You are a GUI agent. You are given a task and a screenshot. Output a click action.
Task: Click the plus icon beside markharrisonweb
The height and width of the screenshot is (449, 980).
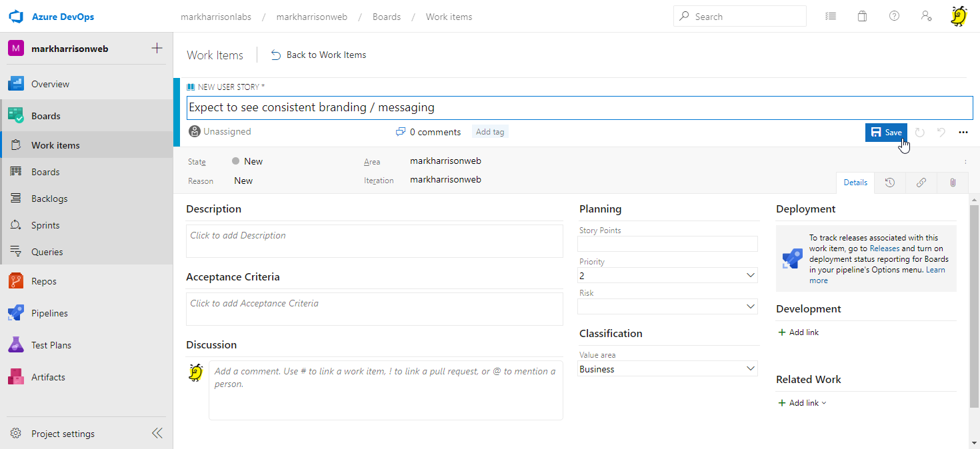click(x=157, y=48)
